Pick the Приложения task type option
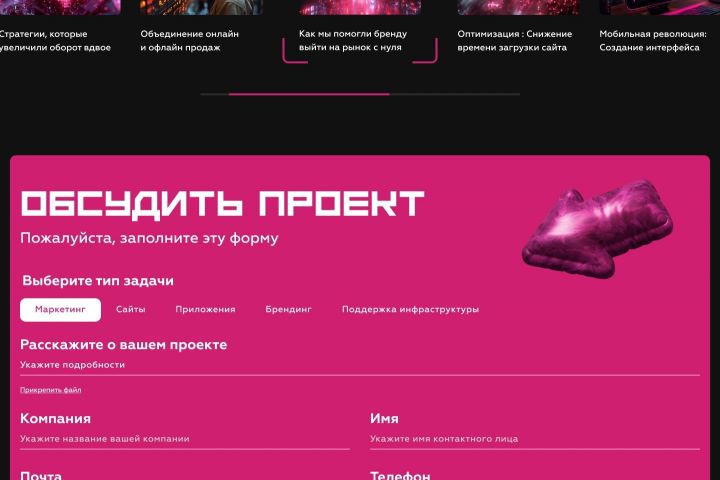 coord(205,310)
